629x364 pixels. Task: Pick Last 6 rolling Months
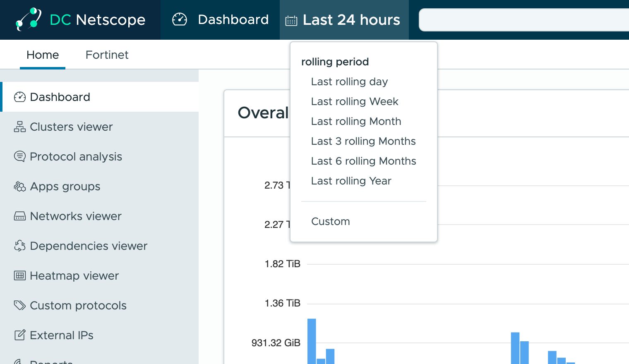[364, 161]
